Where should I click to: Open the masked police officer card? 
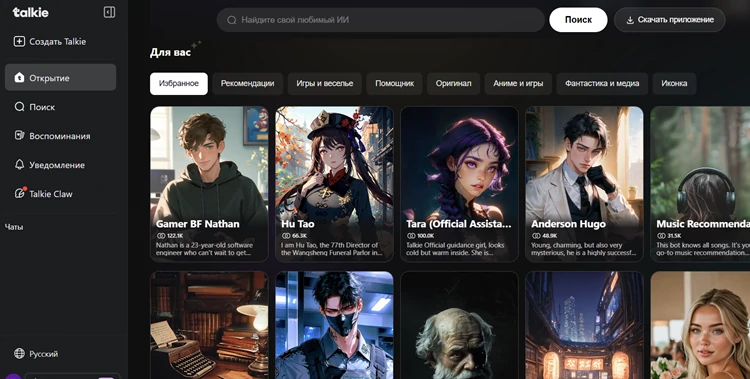[x=334, y=325]
